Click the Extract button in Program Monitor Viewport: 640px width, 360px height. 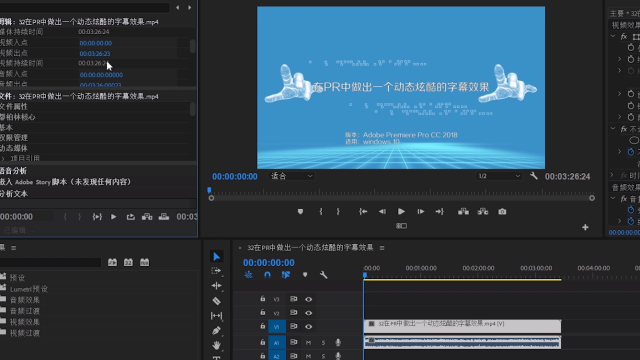tap(483, 211)
